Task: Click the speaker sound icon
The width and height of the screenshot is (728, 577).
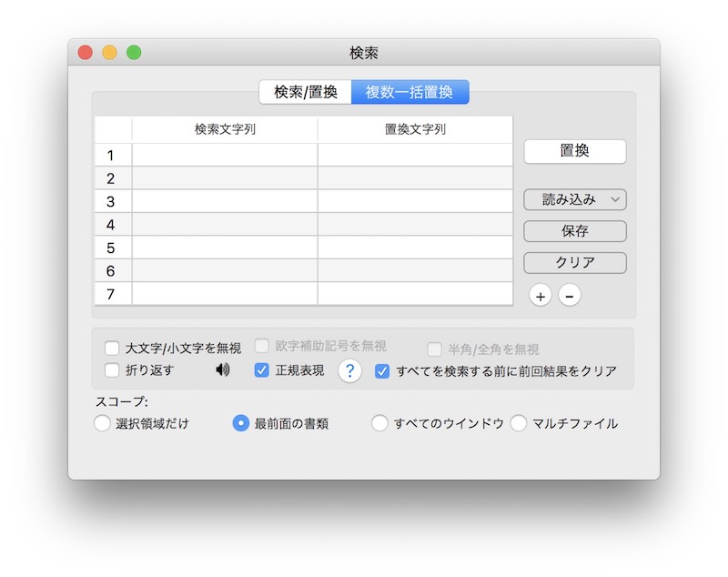Action: pos(222,369)
